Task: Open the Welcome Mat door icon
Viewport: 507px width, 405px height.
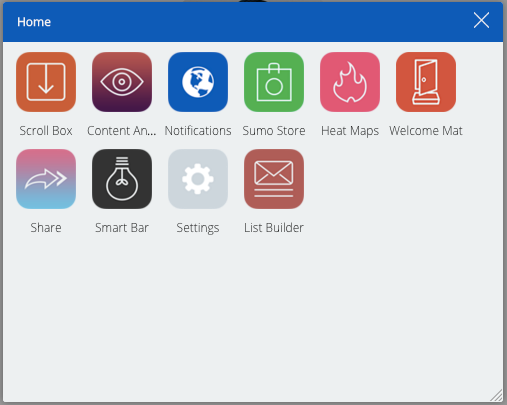Action: (426, 82)
